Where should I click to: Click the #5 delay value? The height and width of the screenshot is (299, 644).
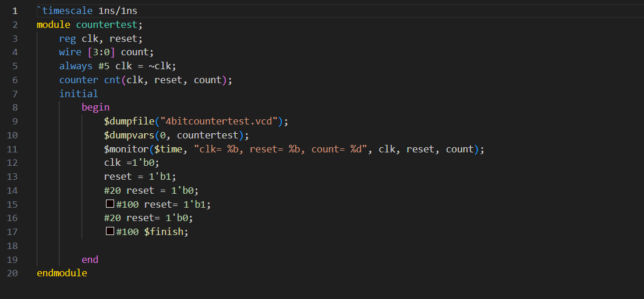click(104, 66)
